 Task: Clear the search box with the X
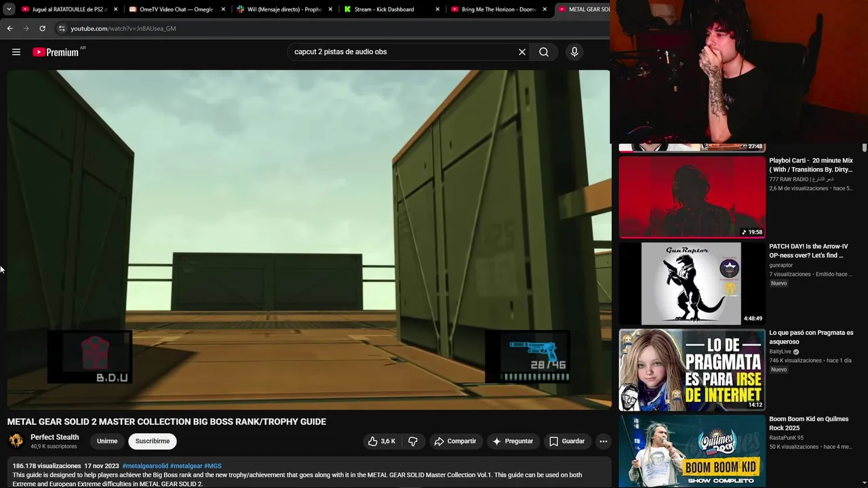[522, 52]
